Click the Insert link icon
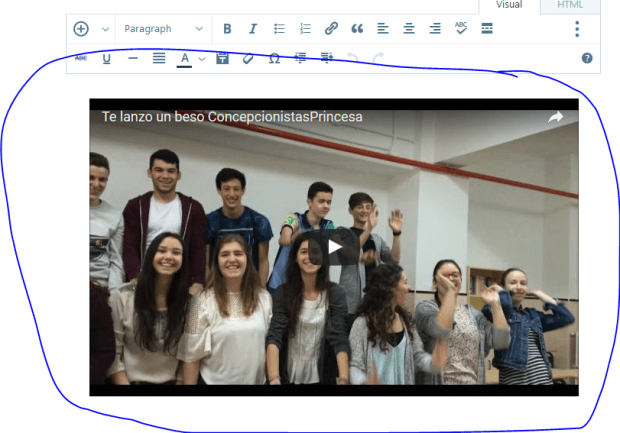Screen dimensions: 620x433 point(331,29)
